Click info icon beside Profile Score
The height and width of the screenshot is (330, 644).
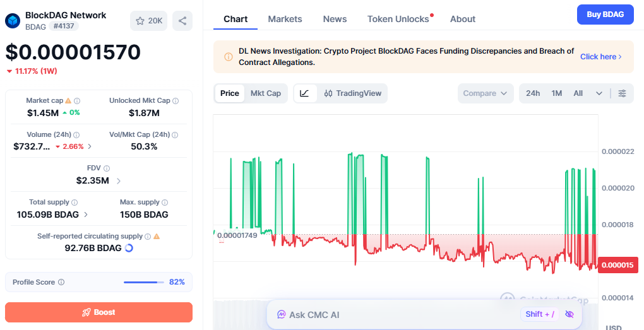(61, 282)
